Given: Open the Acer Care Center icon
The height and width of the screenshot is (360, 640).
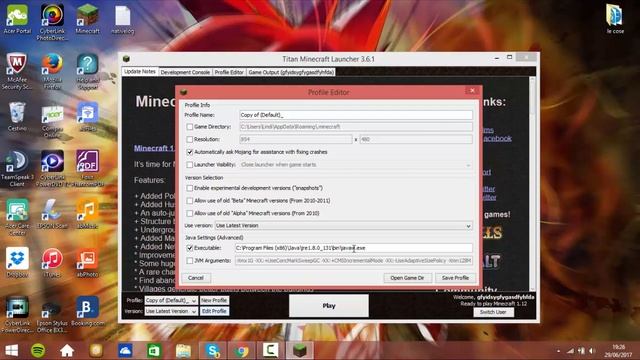Looking at the screenshot, I should 17,217.
